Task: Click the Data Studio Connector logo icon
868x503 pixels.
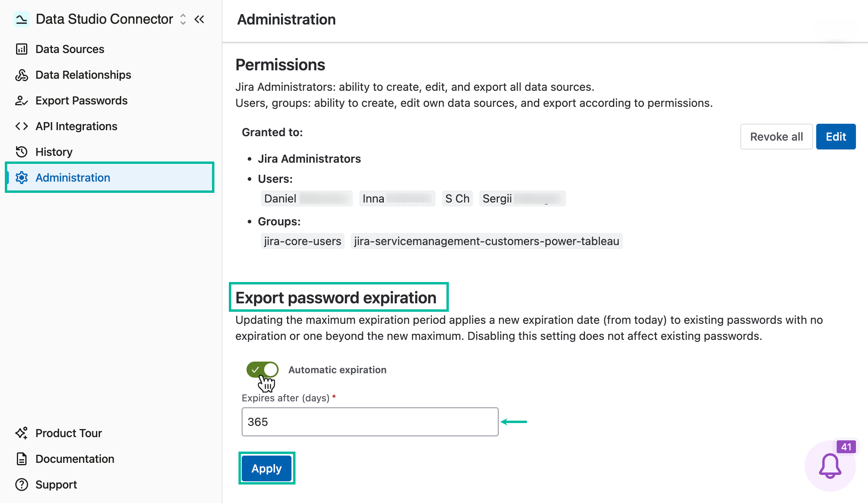Action: [x=22, y=19]
